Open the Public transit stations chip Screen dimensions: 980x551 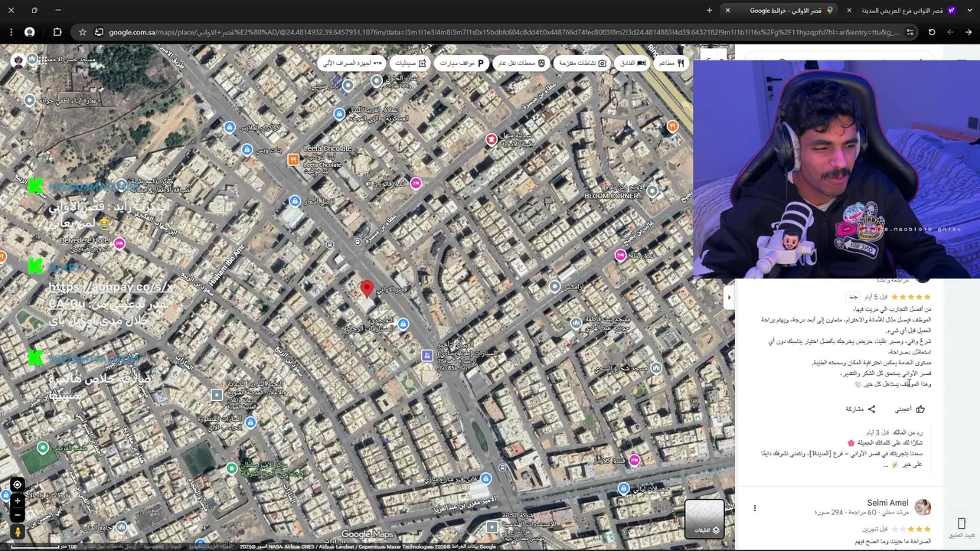point(521,63)
